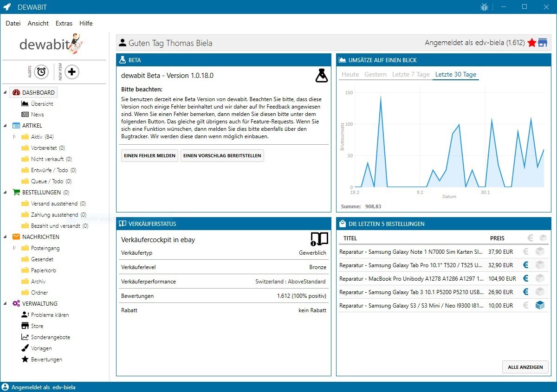This screenshot has width=557, height=392.
Task: Expand the Aktiv (84) folder
Action: 14,137
